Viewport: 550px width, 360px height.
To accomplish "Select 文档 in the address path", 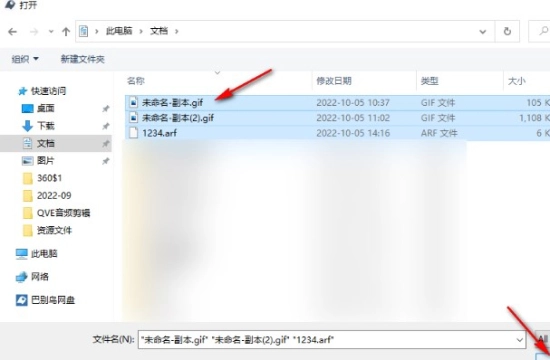I will coord(159,31).
